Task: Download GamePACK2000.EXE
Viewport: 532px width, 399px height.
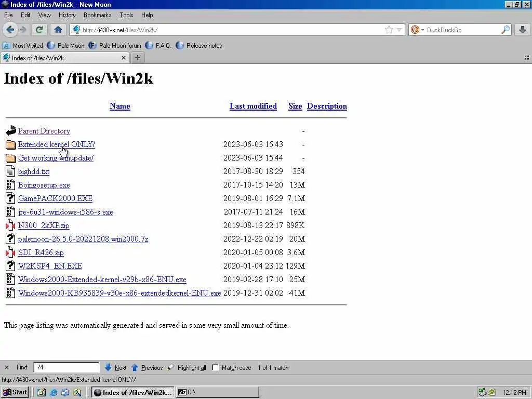Action: point(55,198)
